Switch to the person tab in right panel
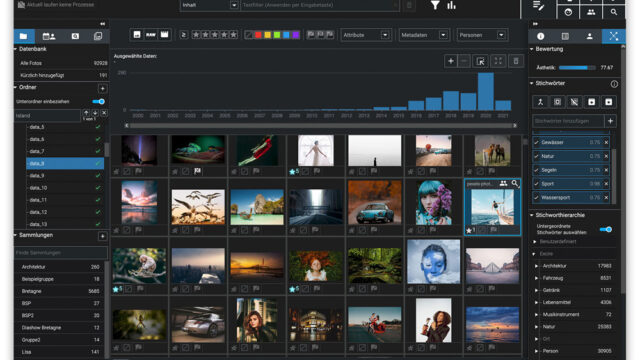This screenshot has height=360, width=640. (589, 36)
